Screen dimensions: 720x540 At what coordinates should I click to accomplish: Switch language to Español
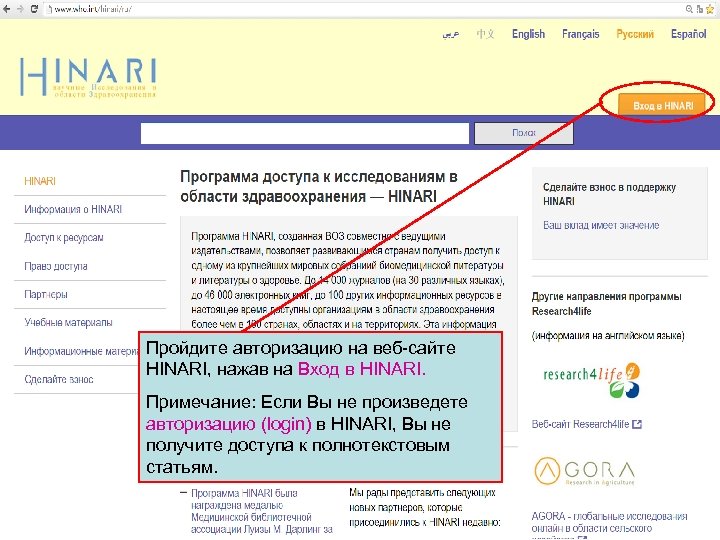(688, 34)
